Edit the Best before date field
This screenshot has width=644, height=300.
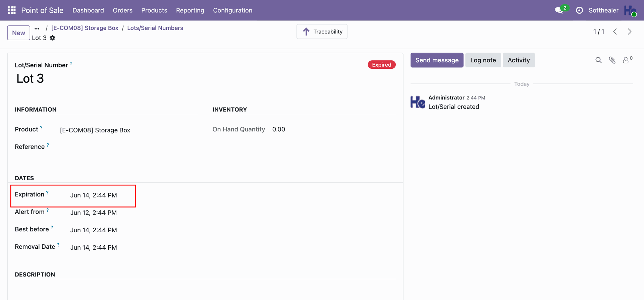94,230
